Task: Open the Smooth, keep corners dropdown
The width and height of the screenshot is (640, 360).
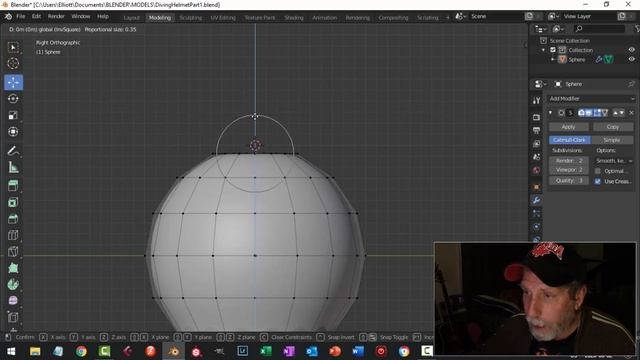Action: (613, 161)
